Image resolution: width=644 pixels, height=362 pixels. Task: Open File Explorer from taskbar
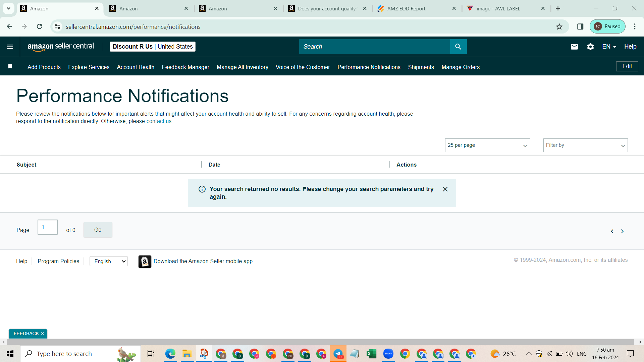pos(187,354)
